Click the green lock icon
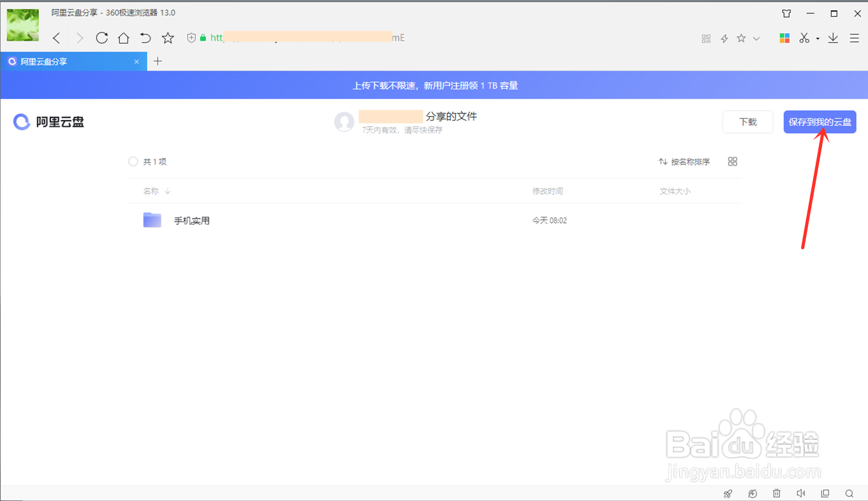 pyautogui.click(x=203, y=38)
